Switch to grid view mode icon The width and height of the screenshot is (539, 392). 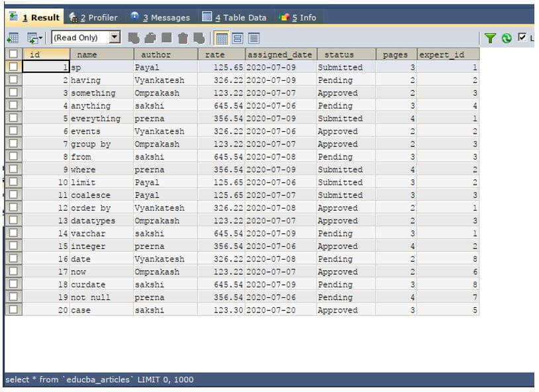221,38
